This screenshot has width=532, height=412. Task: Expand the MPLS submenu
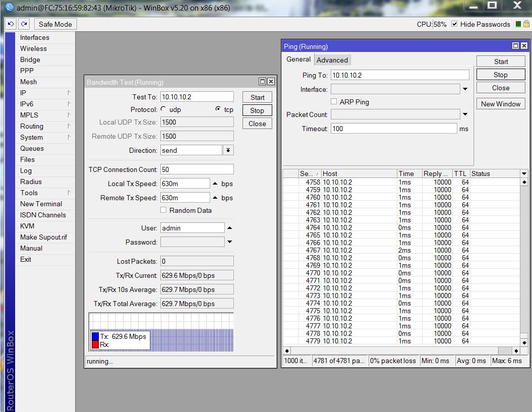click(45, 115)
